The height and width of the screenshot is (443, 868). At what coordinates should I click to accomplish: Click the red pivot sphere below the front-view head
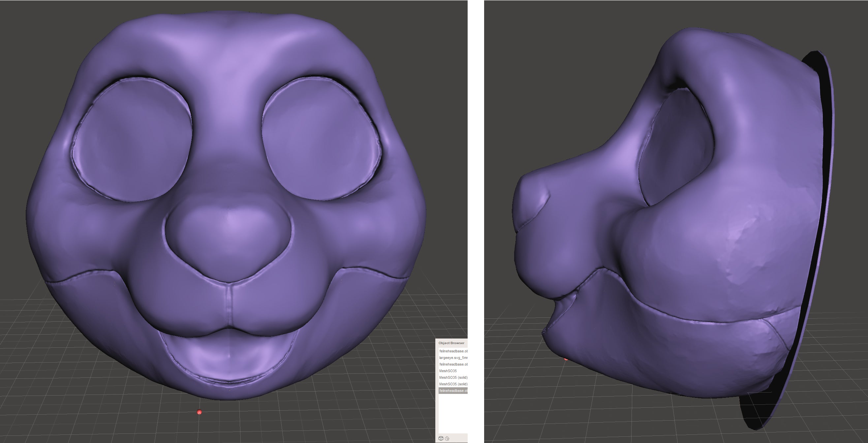[x=199, y=412]
